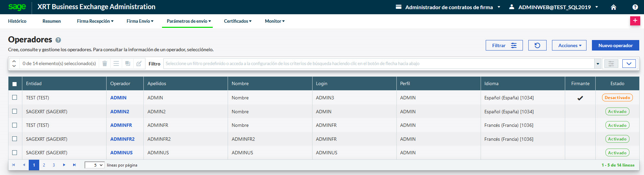
Task: Click the predefined filter input field
Action: (x=378, y=63)
